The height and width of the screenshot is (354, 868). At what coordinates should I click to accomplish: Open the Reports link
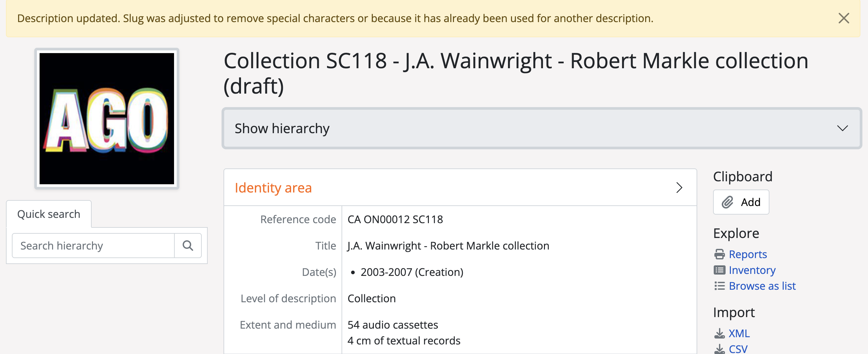click(748, 254)
